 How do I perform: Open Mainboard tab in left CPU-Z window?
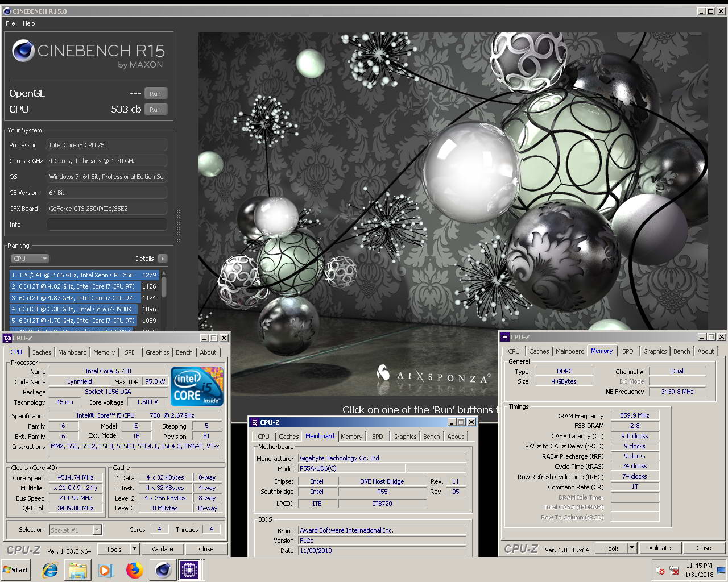[73, 352]
